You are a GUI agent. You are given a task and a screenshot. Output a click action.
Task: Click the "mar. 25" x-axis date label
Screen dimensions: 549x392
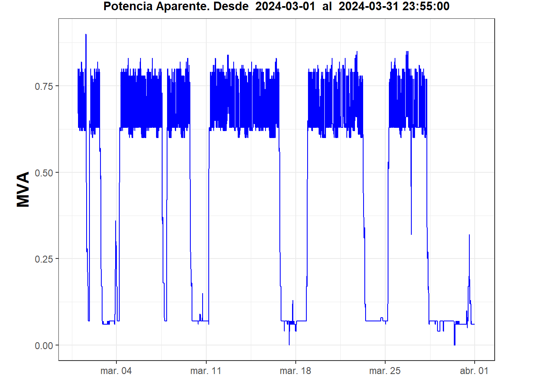(385, 371)
